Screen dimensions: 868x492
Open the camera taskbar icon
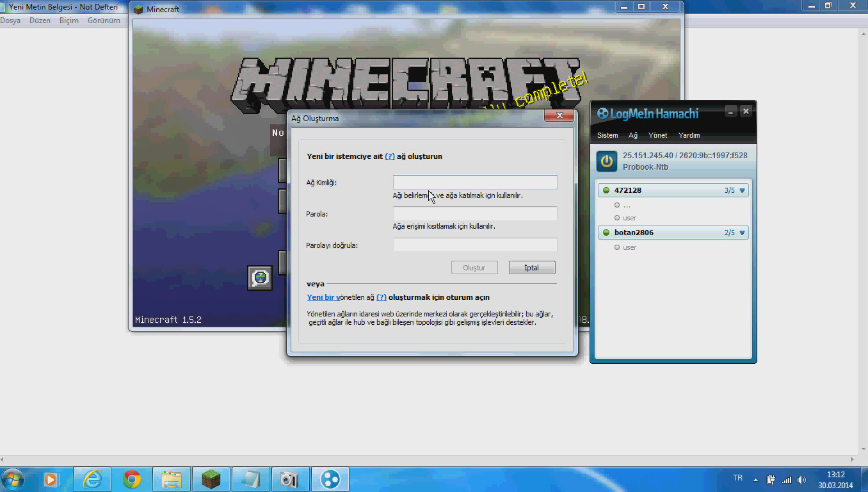(291, 479)
